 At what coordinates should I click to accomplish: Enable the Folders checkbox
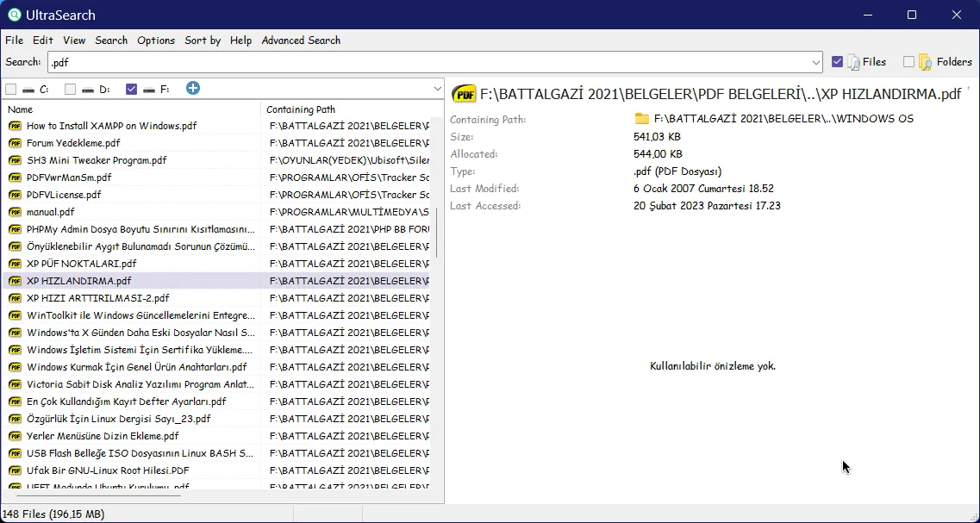tap(908, 62)
